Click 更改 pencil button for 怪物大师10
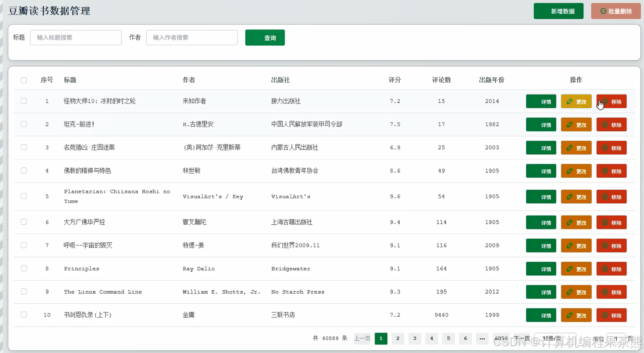The height and width of the screenshot is (353, 644). (576, 101)
